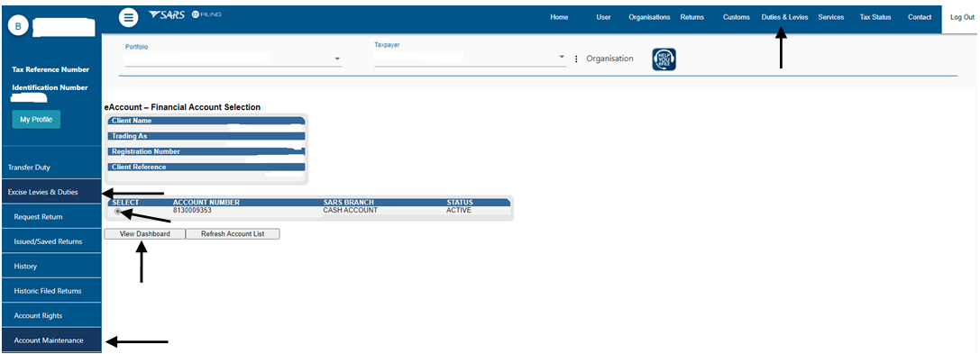The image size is (980, 354).
Task: Open My Profile
Action: click(36, 119)
